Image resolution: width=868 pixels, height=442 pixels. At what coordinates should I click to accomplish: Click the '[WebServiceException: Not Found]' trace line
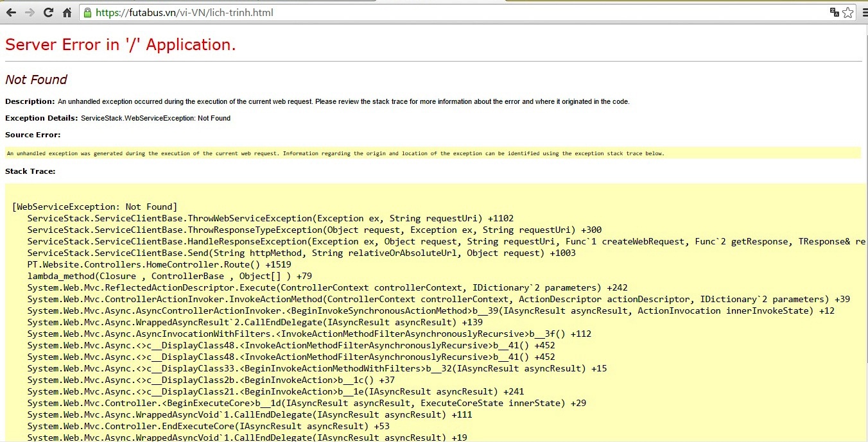tap(95, 207)
